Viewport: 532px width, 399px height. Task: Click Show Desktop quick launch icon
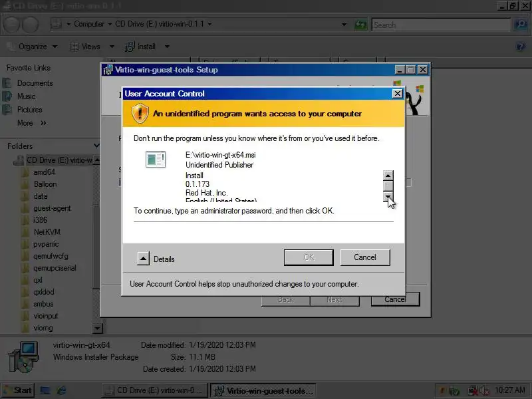45,390
